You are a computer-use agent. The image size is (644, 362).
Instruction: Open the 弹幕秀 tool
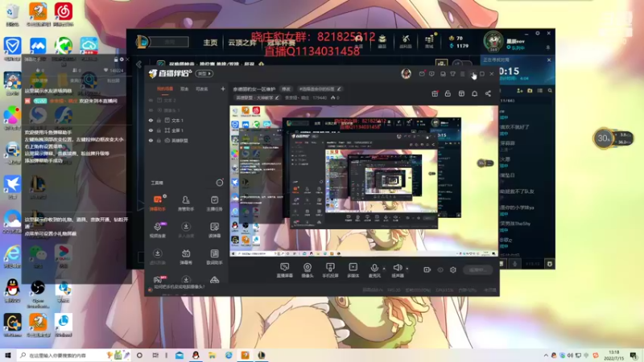click(186, 257)
